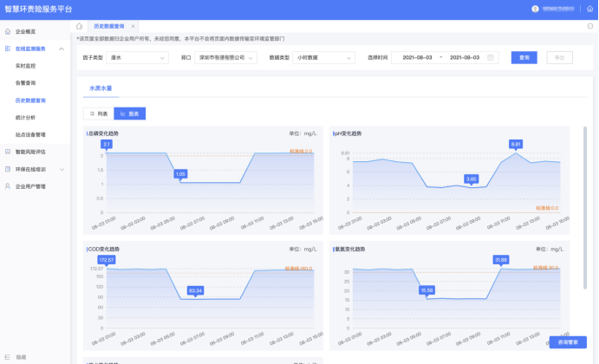
Task: Click the 172.57 marker on COD chart
Action: pyautogui.click(x=107, y=260)
